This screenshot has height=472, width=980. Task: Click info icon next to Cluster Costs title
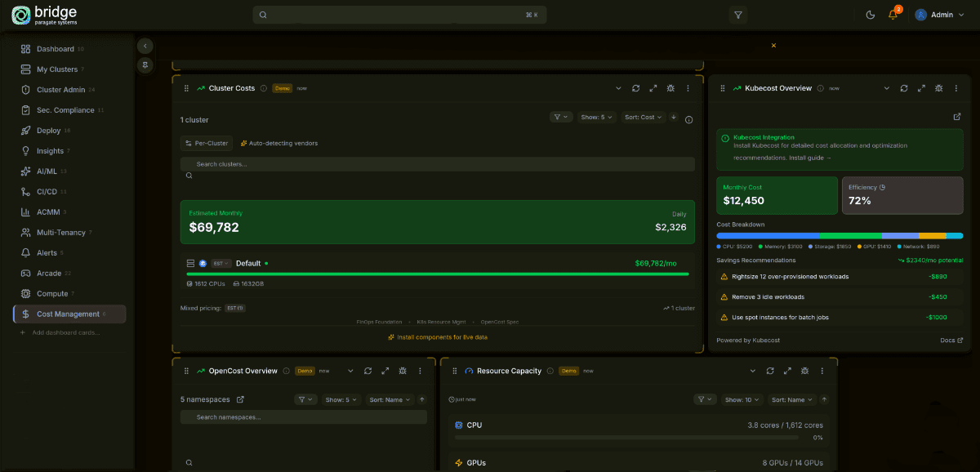click(263, 88)
